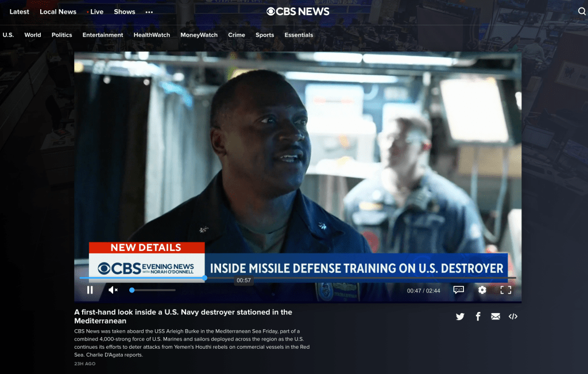This screenshot has height=374, width=588.
Task: Toggle closed captions on the video
Action: click(x=458, y=290)
